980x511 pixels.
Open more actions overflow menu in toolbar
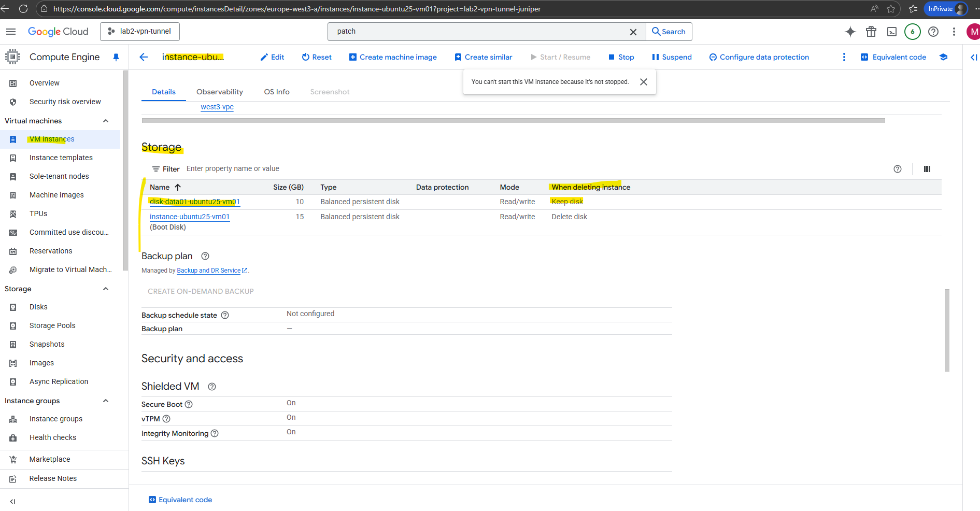point(844,57)
